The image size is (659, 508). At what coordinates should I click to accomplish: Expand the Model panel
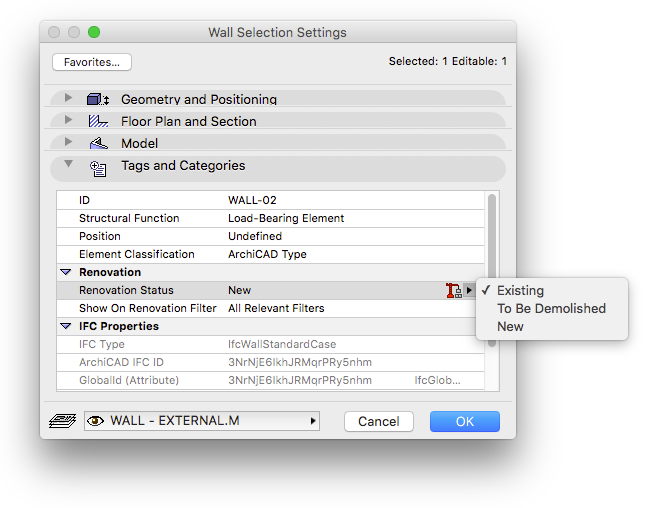[x=68, y=142]
